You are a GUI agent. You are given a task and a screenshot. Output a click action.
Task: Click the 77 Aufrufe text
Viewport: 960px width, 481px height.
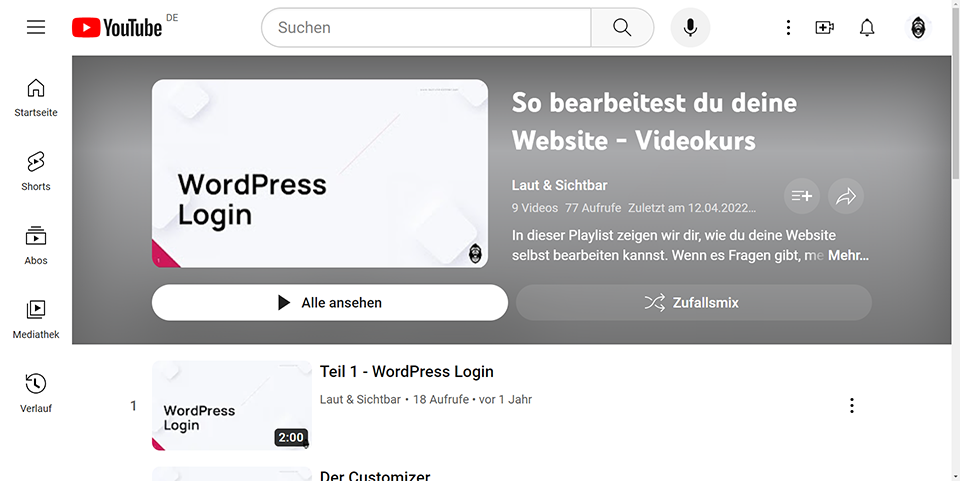pyautogui.click(x=593, y=208)
